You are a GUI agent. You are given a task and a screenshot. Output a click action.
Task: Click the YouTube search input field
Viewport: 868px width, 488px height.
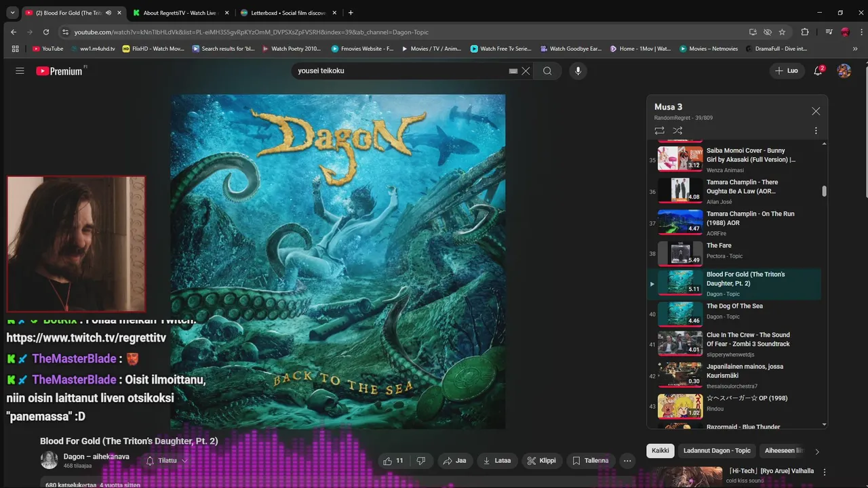tap(400, 70)
